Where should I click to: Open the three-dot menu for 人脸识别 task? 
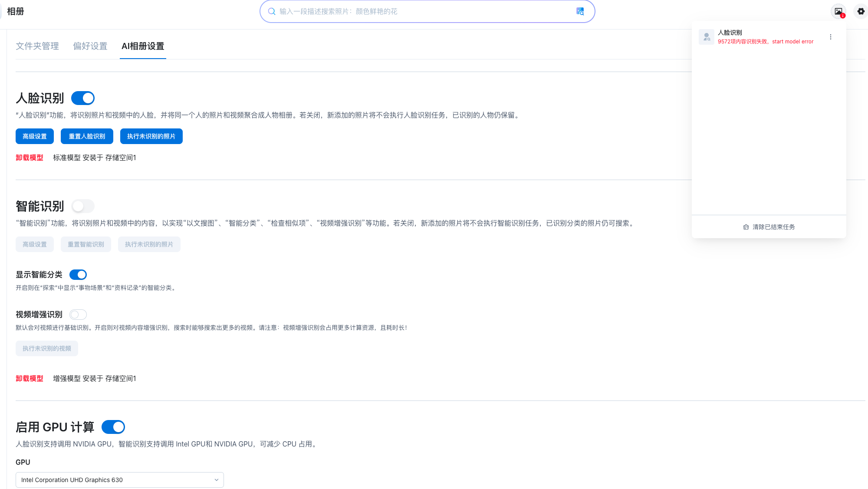(x=831, y=37)
